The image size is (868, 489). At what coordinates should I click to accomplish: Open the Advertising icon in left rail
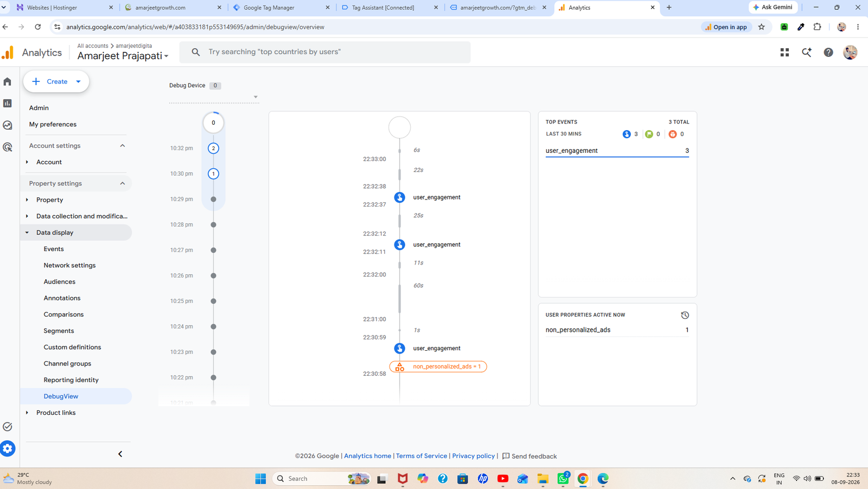8,147
